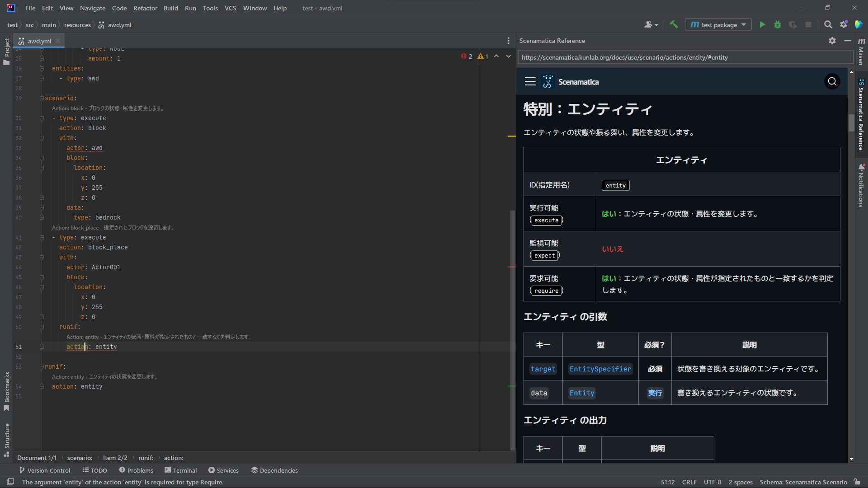Image resolution: width=868 pixels, height=488 pixels.
Task: Run the test package configuration
Action: (x=762, y=25)
